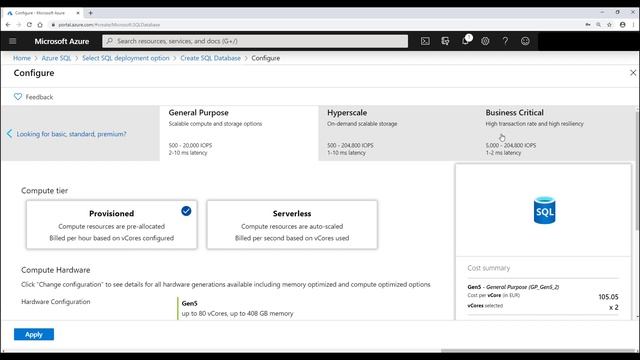
Task: Click the Cost summary heading
Action: (489, 268)
